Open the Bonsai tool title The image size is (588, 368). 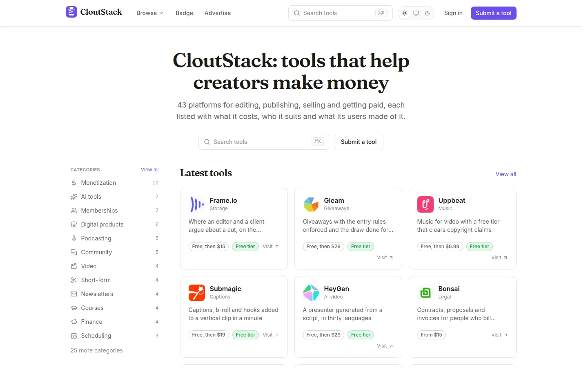pyautogui.click(x=449, y=289)
